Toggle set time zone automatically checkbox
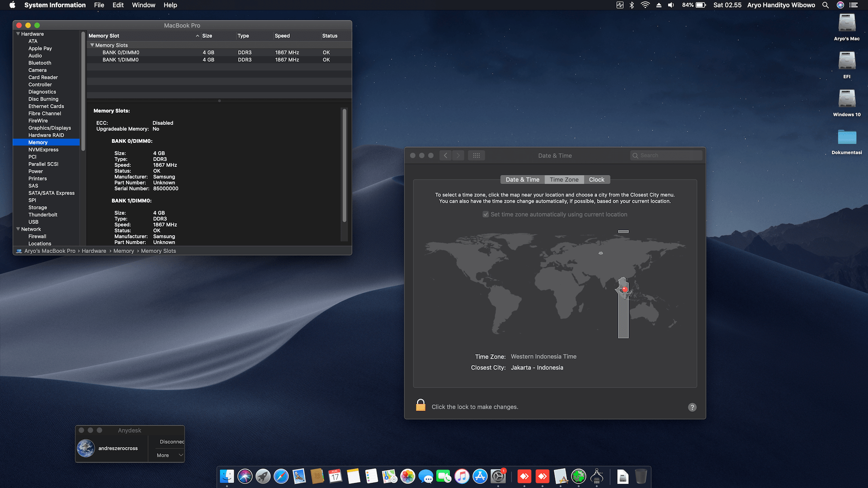Screen dimensions: 868x488 (x=486, y=215)
